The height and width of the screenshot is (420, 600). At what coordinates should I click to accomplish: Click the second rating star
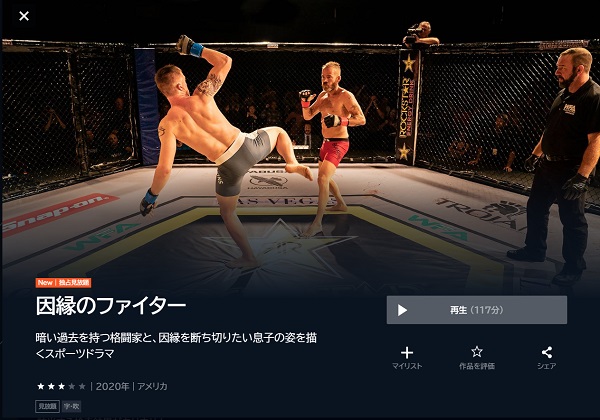point(51,386)
